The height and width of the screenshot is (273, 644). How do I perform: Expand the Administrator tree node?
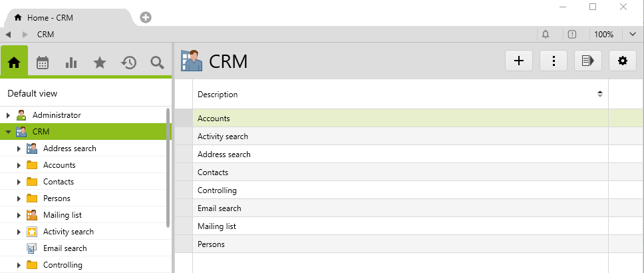[x=9, y=115]
